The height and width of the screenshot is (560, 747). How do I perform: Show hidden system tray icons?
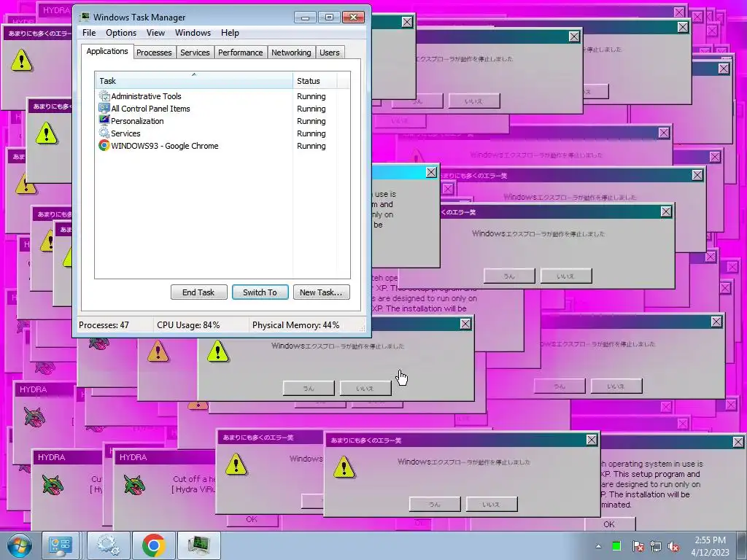pos(598,546)
